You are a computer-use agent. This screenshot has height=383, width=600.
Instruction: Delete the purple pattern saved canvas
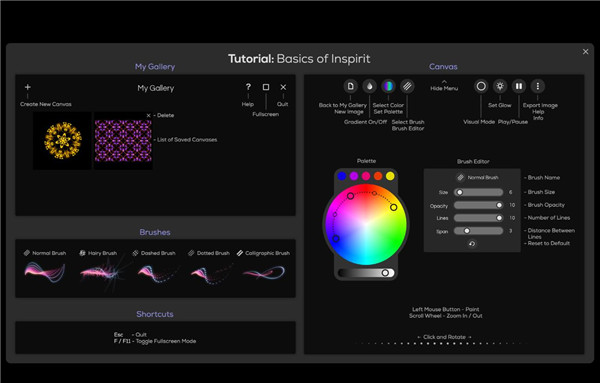click(148, 116)
